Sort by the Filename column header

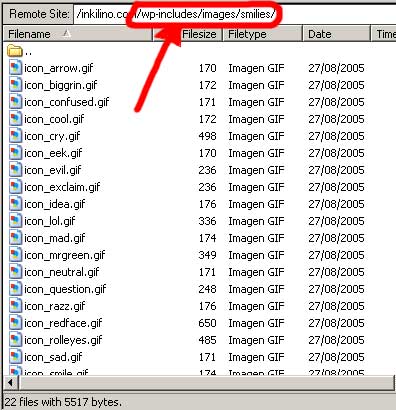point(78,34)
